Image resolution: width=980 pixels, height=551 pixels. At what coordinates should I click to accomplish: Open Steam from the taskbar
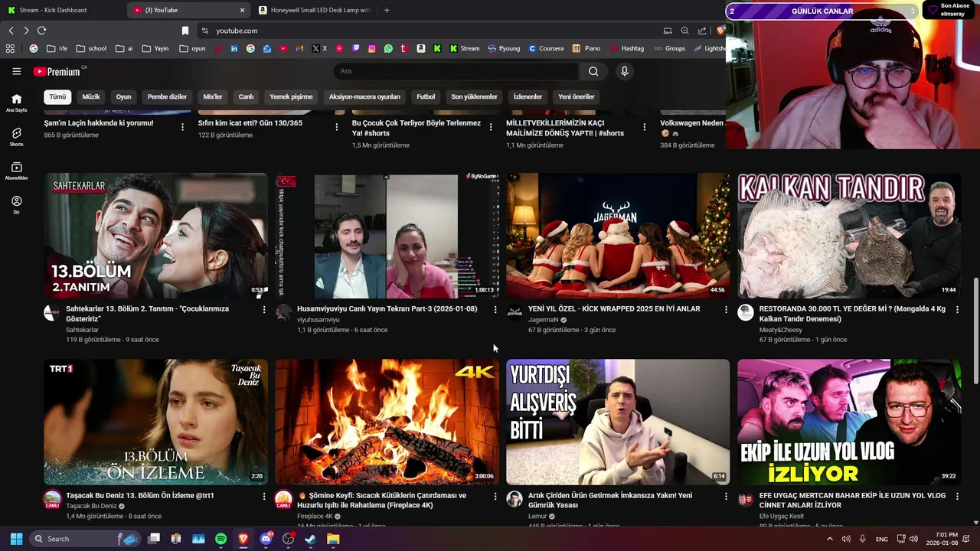click(x=310, y=539)
